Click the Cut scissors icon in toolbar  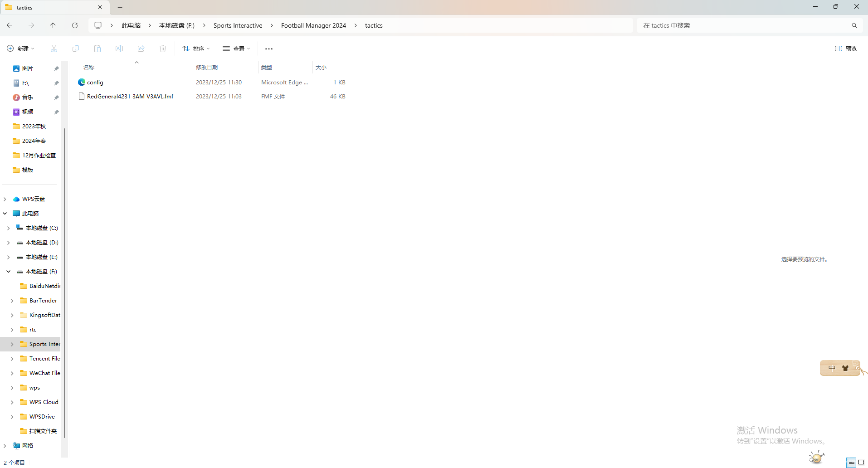(54, 49)
